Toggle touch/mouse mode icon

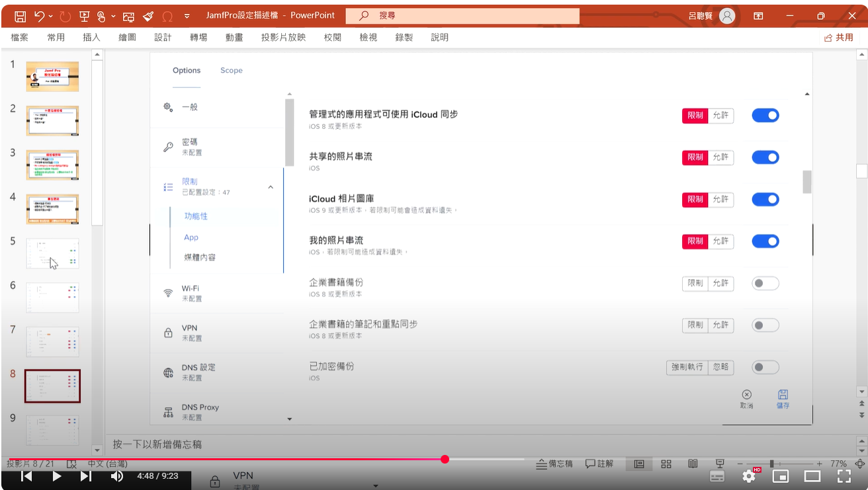pyautogui.click(x=101, y=15)
